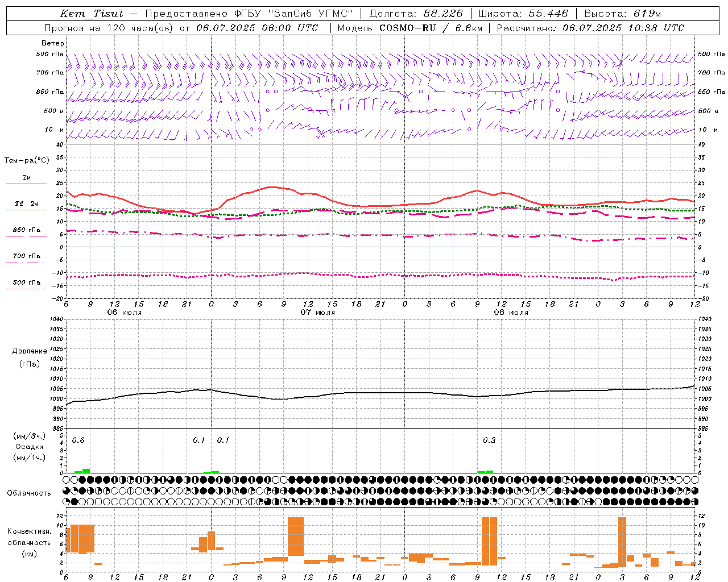Click the 'Широта: 55.446' value
The width and height of the screenshot is (728, 582).
[x=523, y=14]
